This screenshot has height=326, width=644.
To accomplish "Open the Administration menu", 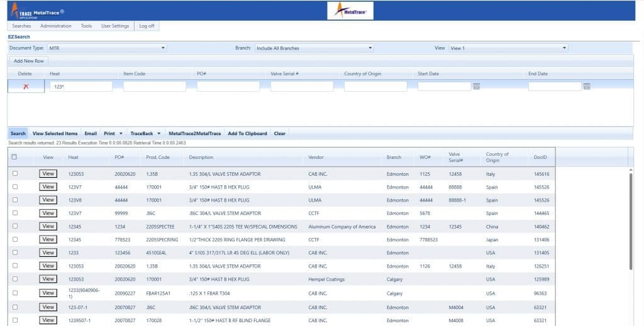I will [55, 26].
